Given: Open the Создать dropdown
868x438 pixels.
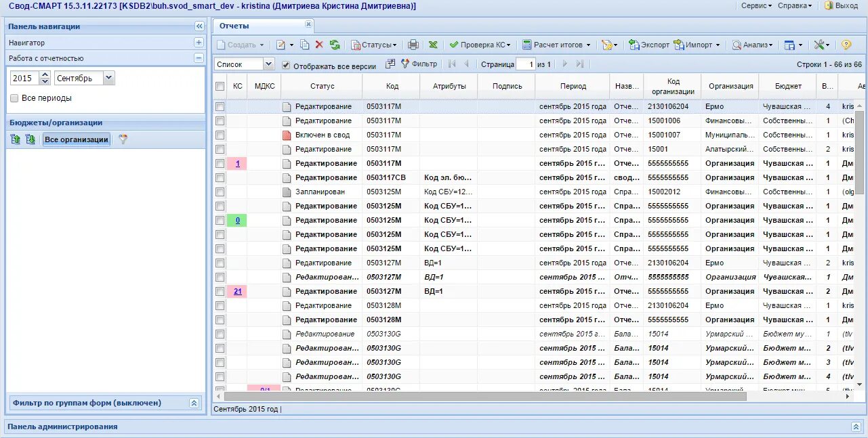Looking at the screenshot, I should click(241, 45).
